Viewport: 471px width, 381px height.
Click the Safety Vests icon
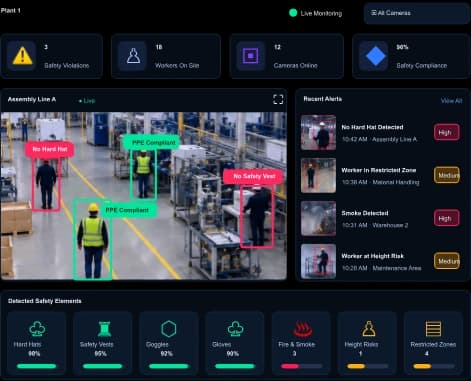tap(104, 329)
